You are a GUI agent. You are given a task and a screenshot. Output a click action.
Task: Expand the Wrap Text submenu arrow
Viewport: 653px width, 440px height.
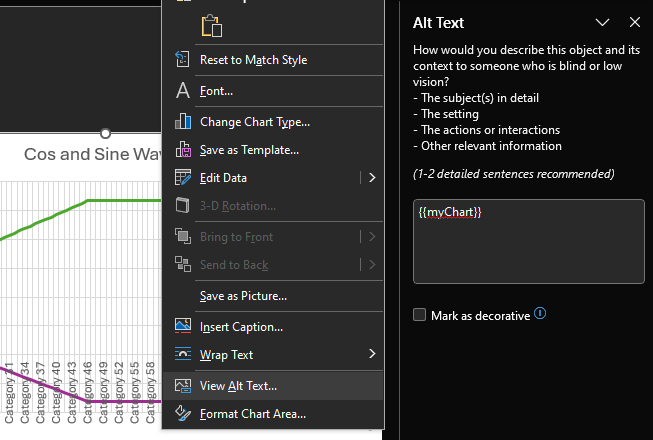[372, 354]
